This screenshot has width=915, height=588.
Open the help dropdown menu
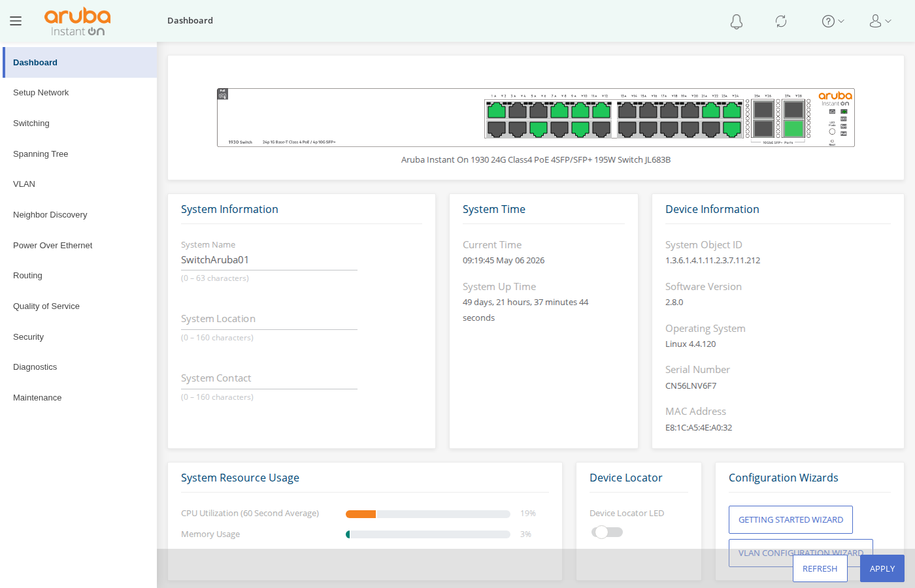click(833, 22)
